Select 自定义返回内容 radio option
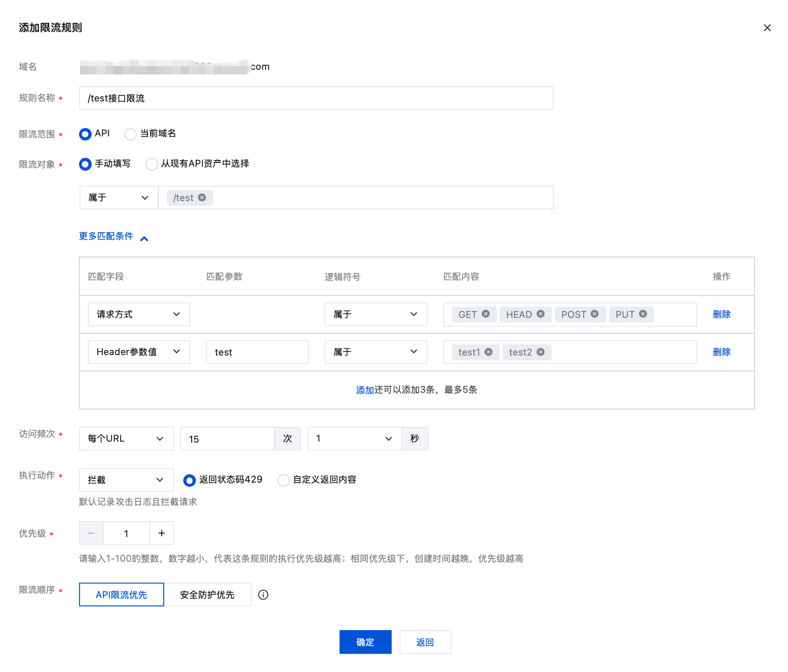Viewport: 788px width, 672px height. click(283, 480)
